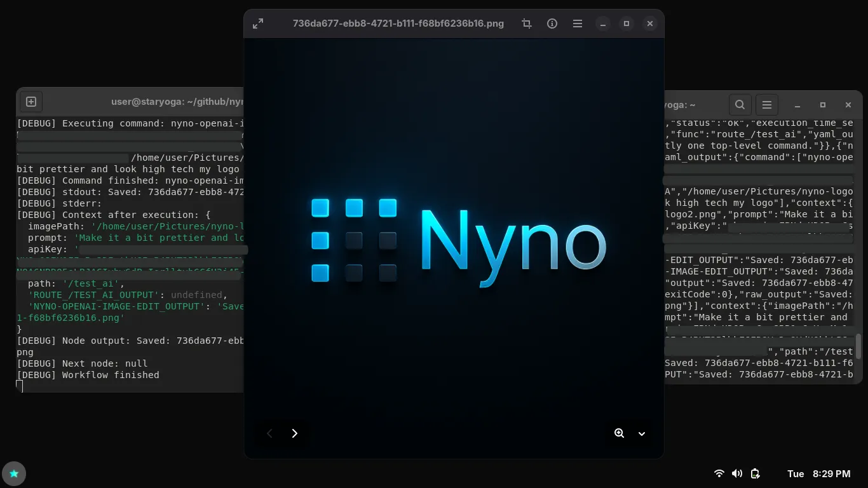Click the Wi-Fi icon in the system tray
Screen dimensions: 868x488
tap(719, 473)
